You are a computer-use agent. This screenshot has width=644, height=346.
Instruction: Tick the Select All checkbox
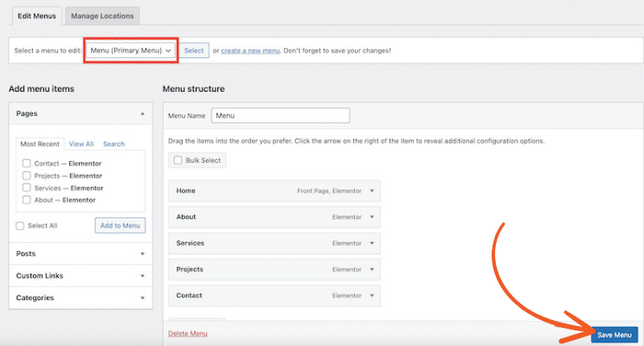pyautogui.click(x=20, y=226)
